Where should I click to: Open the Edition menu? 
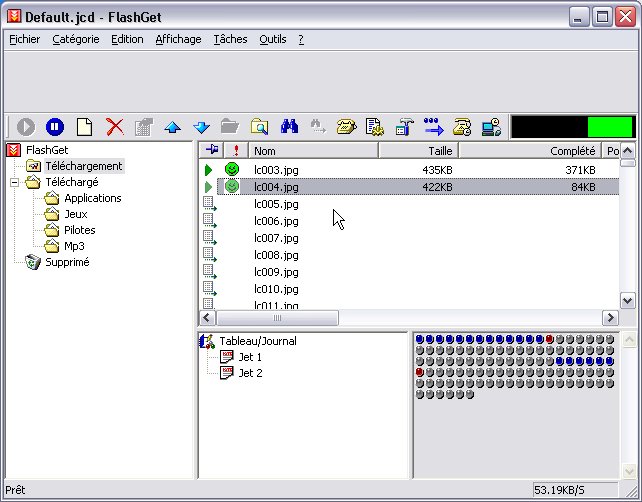[x=127, y=39]
